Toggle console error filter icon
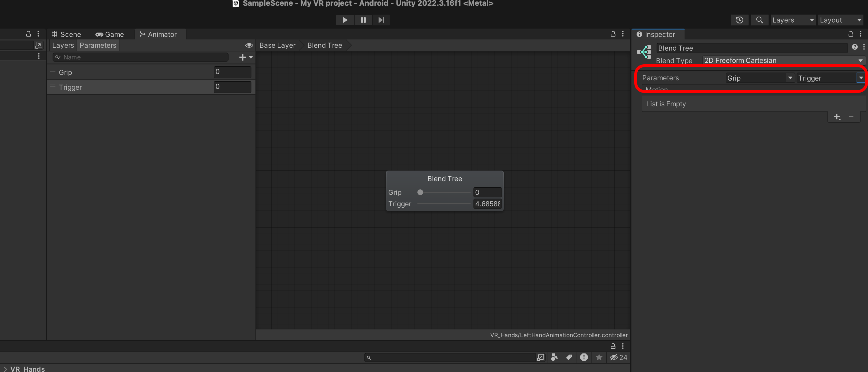 pyautogui.click(x=584, y=357)
